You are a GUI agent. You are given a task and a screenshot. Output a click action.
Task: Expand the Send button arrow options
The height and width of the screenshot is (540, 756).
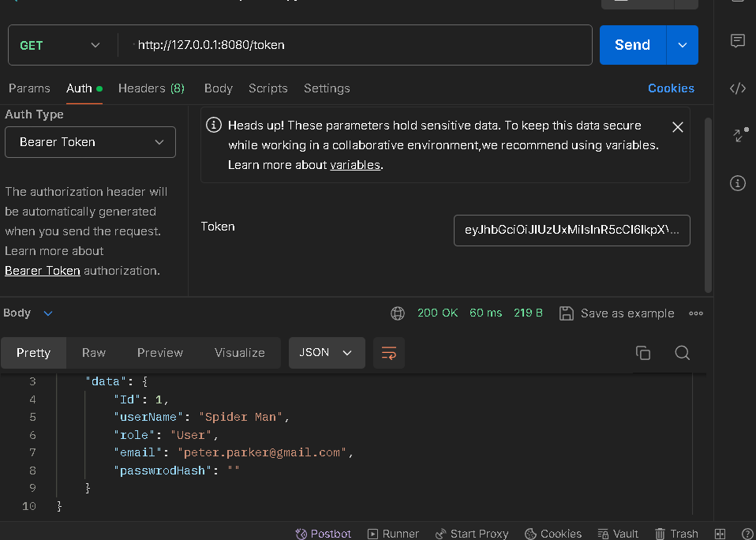tap(683, 45)
